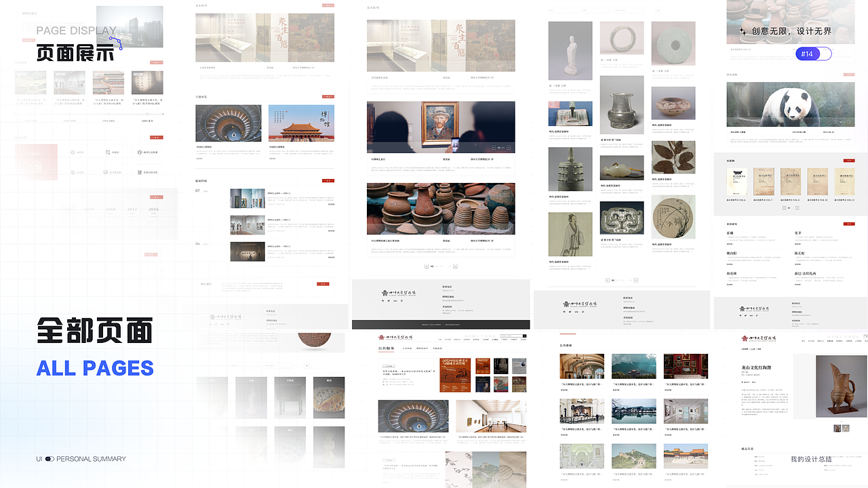The height and width of the screenshot is (488, 868).
Task: Click carousel arrow on Van Gogh image
Action: [x=508, y=147]
